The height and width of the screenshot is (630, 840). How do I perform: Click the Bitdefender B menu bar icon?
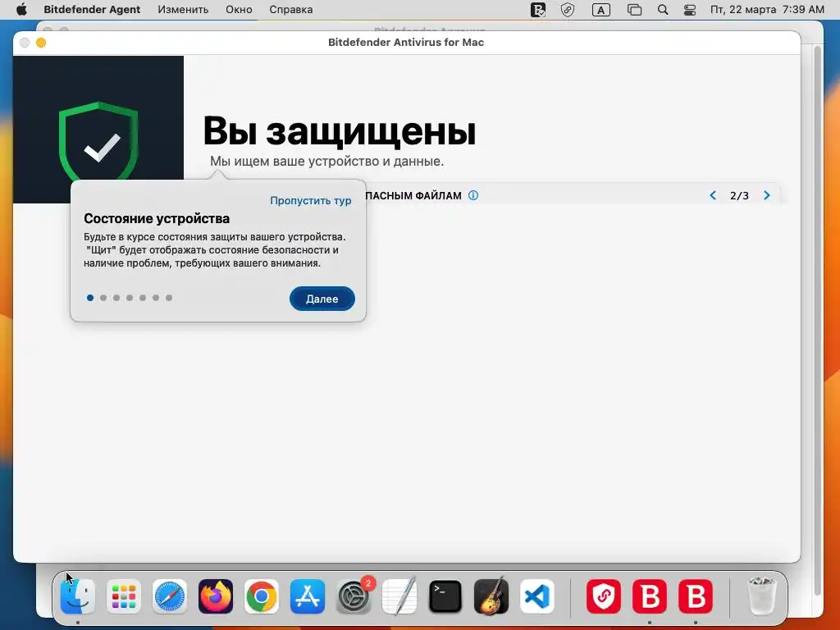(538, 10)
